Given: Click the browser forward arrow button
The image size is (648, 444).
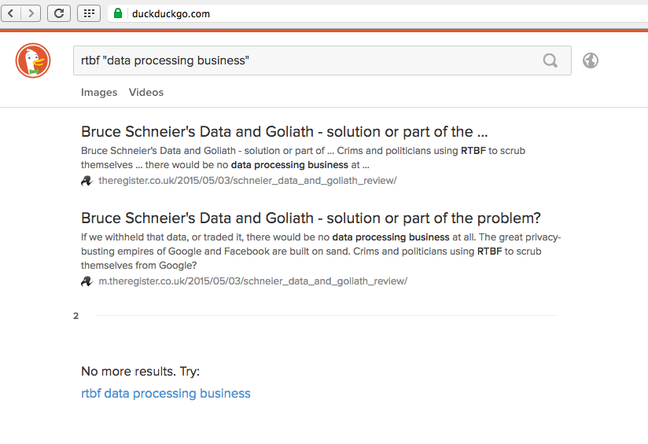Looking at the screenshot, I should [31, 13].
